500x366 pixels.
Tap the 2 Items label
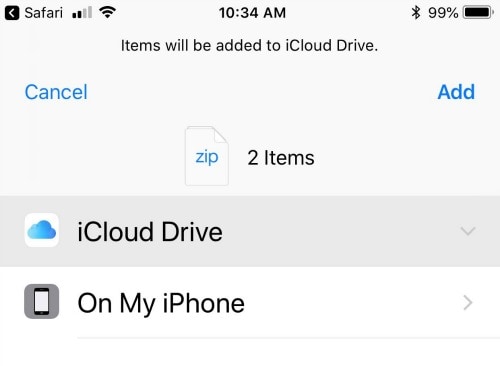pyautogui.click(x=281, y=158)
